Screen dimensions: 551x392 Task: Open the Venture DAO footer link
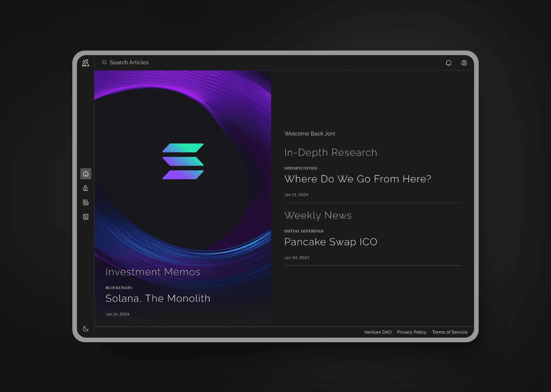378,332
